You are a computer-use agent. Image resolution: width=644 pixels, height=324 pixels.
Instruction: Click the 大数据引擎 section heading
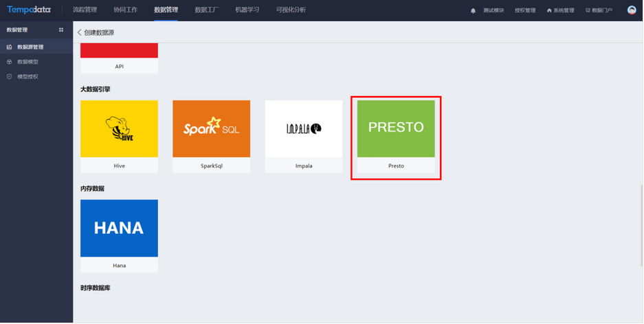click(96, 89)
